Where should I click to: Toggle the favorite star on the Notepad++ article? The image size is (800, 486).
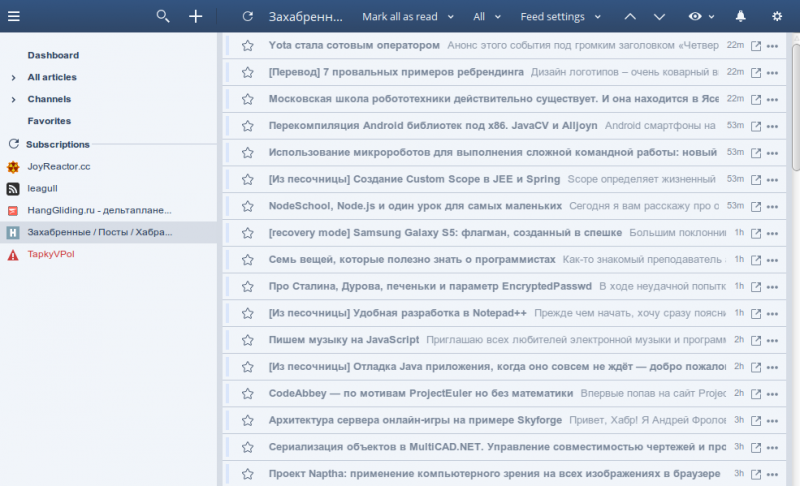point(248,313)
